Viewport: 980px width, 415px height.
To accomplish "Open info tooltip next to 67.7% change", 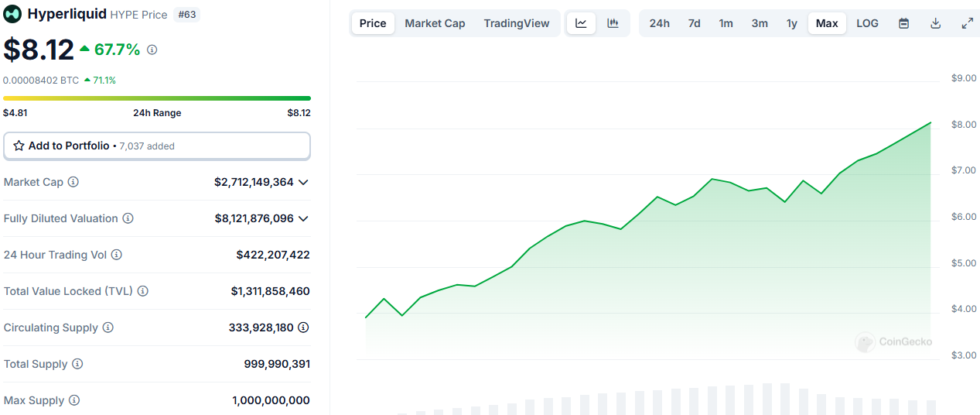I will [x=152, y=50].
